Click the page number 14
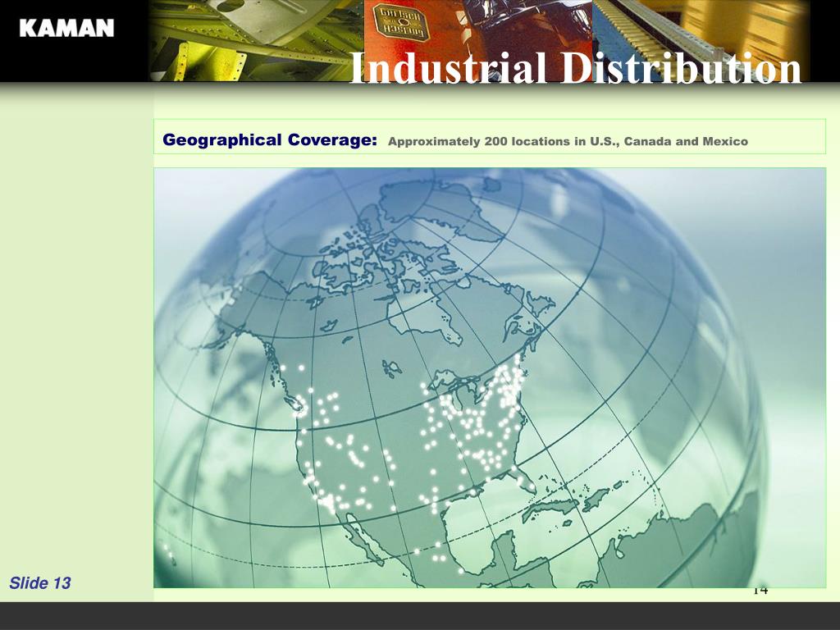 pyautogui.click(x=760, y=591)
